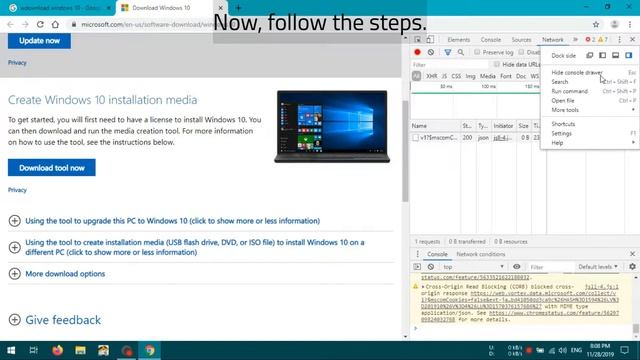Open the Shortcuts menu entry
Image resolution: width=640 pixels, height=360 pixels.
[590, 124]
